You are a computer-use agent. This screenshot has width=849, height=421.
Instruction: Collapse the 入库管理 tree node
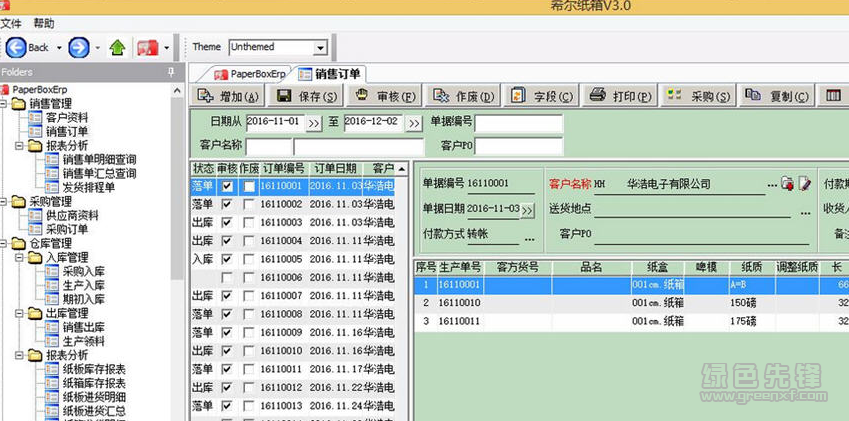20,258
